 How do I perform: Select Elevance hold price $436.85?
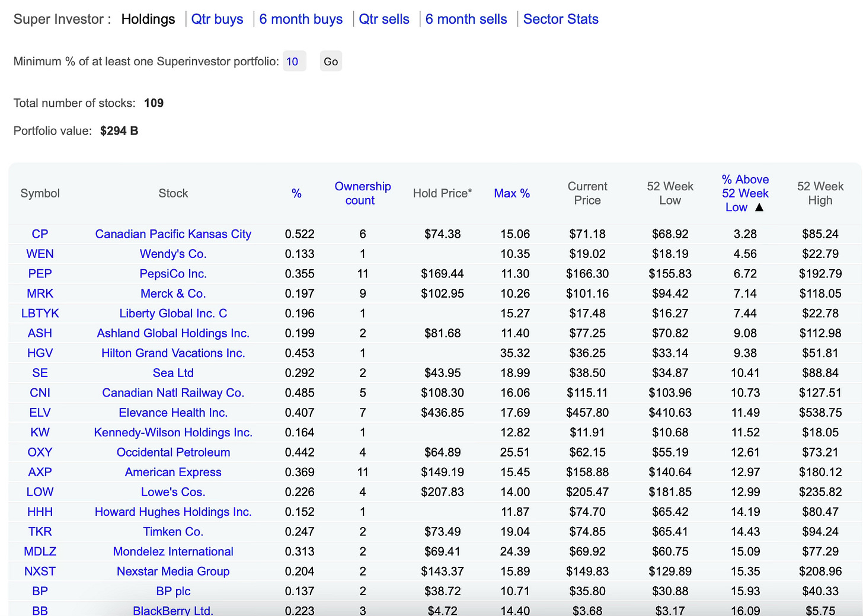[x=442, y=413]
